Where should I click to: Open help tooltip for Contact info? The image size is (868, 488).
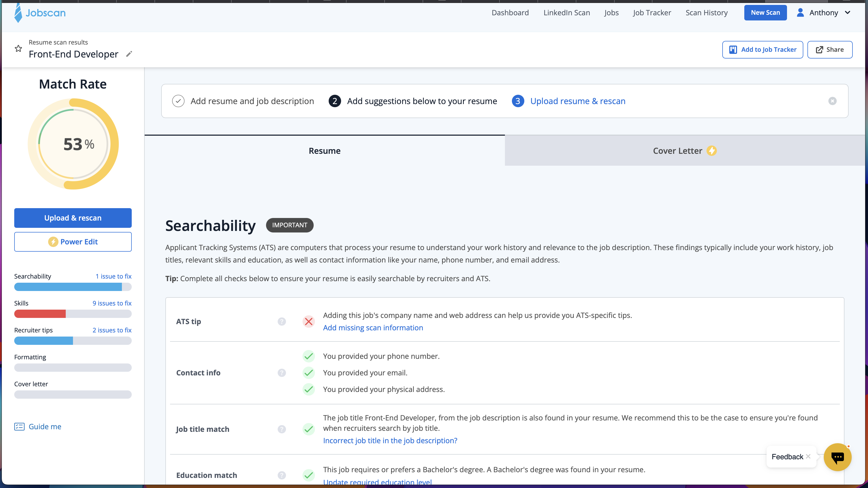pos(282,373)
